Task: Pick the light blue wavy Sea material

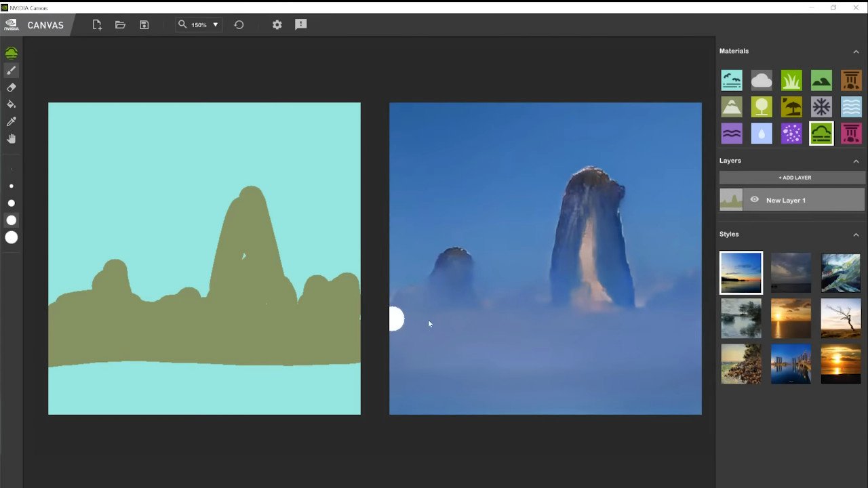Action: coord(851,106)
